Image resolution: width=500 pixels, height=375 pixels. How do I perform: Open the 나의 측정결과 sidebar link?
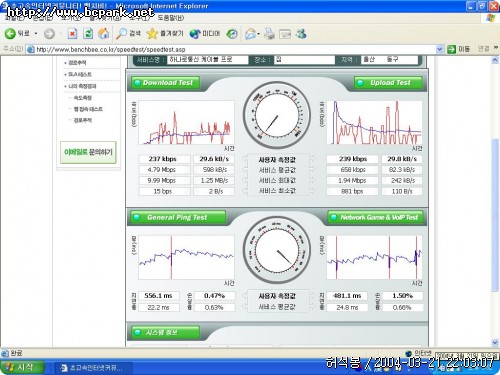(x=82, y=86)
